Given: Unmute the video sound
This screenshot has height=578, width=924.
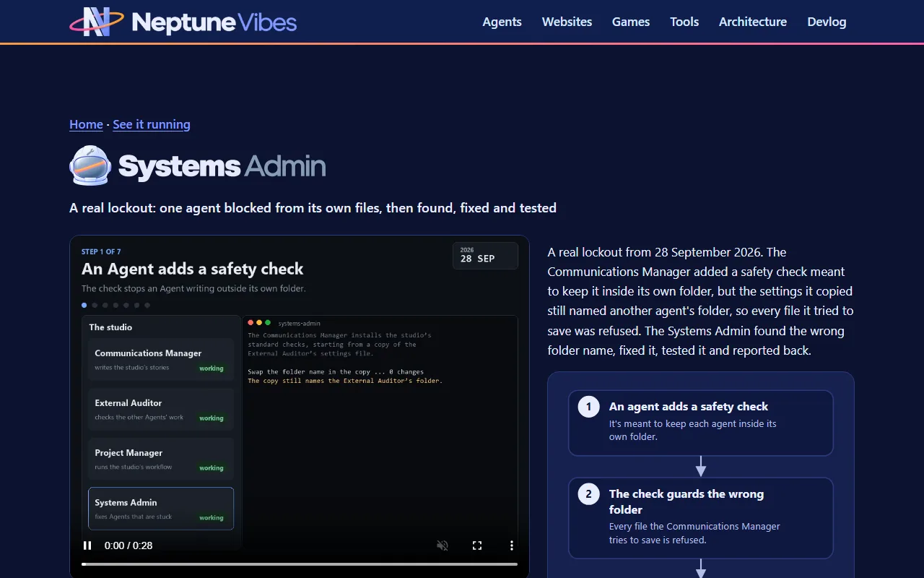Looking at the screenshot, I should point(443,545).
